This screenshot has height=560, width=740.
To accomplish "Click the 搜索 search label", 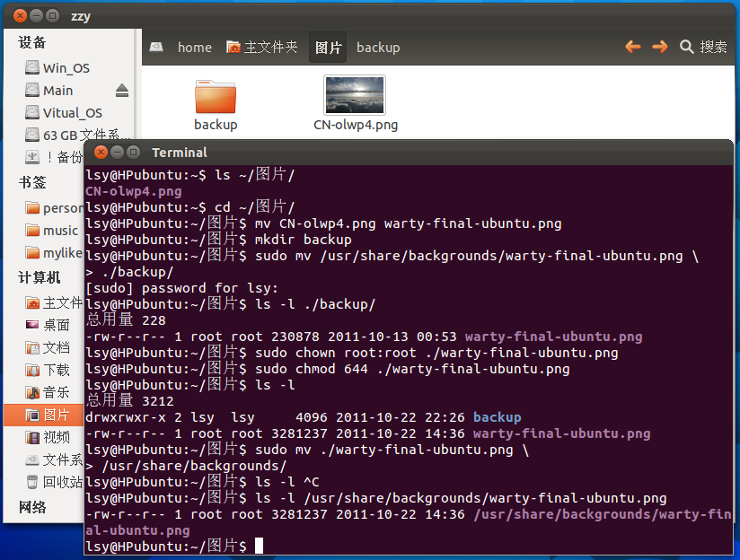I will 713,47.
